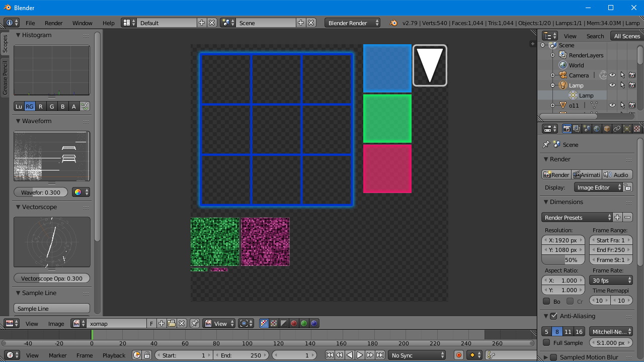Delete the Default screen layout
Image resolution: width=644 pixels, height=362 pixels.
[x=212, y=23]
